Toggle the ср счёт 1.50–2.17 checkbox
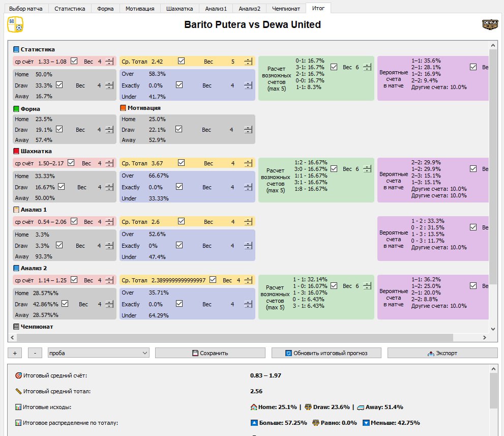 tap(71, 162)
